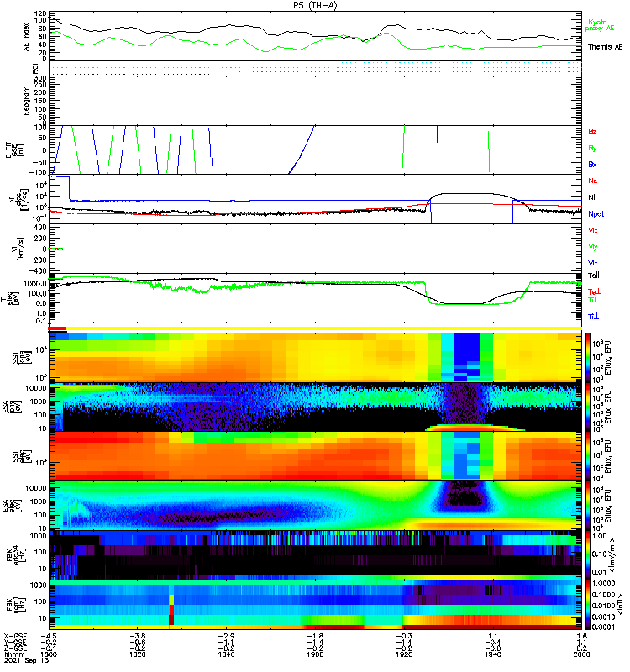Click the 1800 time tick label
This screenshot has height=672, width=630.
49,654
